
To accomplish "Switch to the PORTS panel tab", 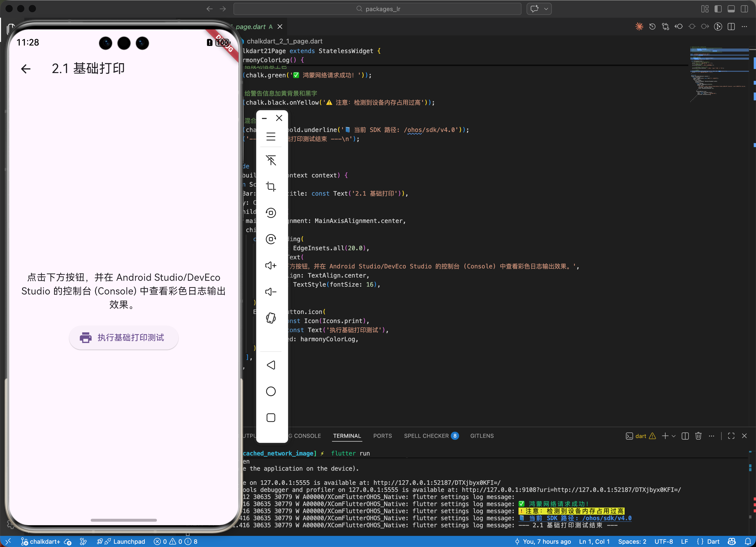I will point(382,436).
